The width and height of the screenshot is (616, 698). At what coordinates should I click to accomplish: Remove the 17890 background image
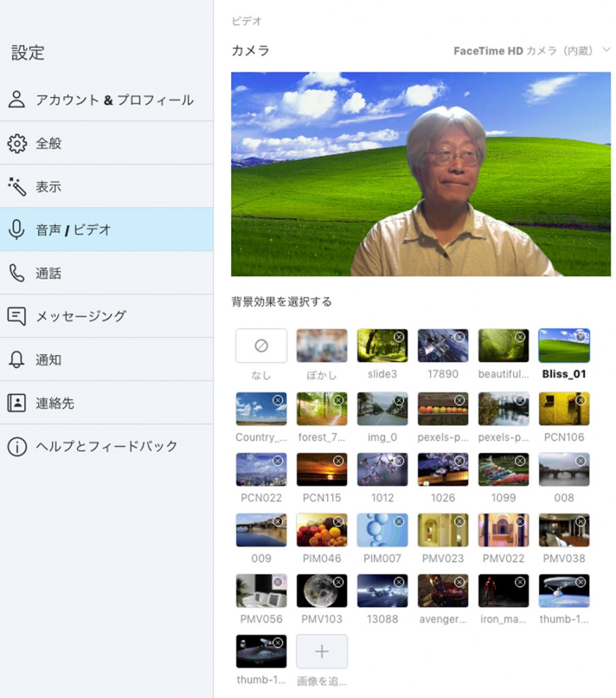point(459,337)
